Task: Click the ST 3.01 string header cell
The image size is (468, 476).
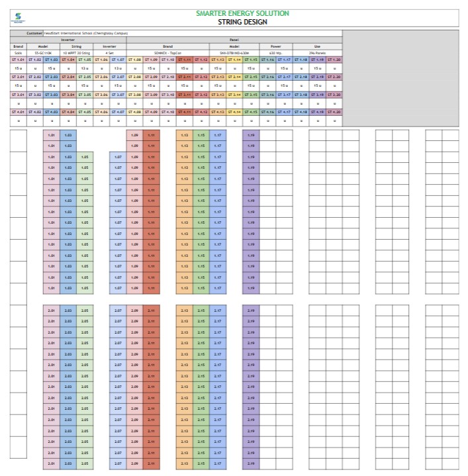Action: [x=18, y=95]
